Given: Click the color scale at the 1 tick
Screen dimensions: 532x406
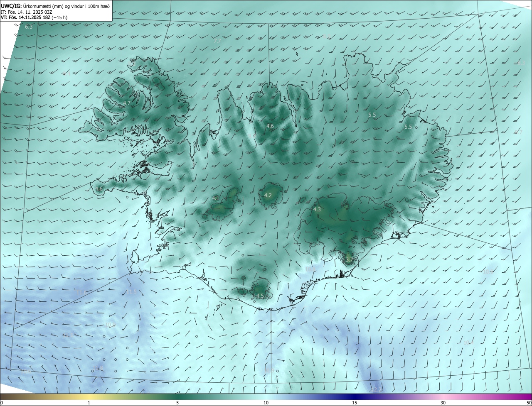Looking at the screenshot, I should [89, 403].
